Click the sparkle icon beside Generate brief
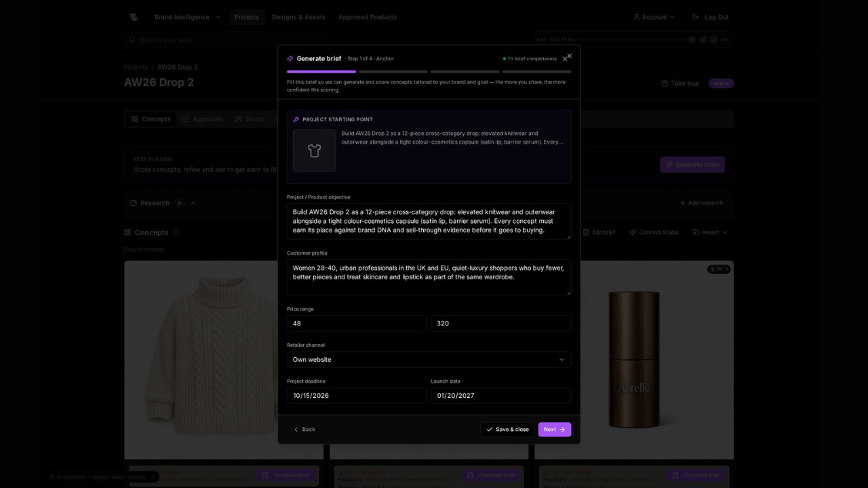Image resolution: width=868 pixels, height=488 pixels. (290, 58)
